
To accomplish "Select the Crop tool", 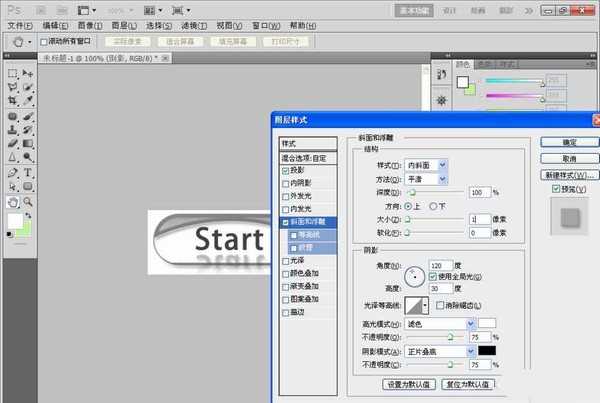I will tap(12, 101).
